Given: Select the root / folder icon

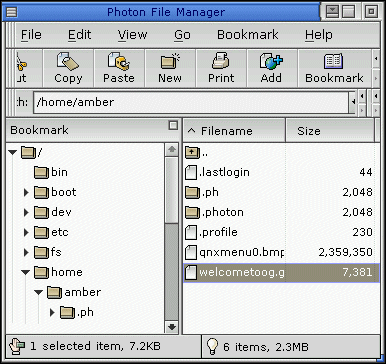Looking at the screenshot, I should point(28,152).
